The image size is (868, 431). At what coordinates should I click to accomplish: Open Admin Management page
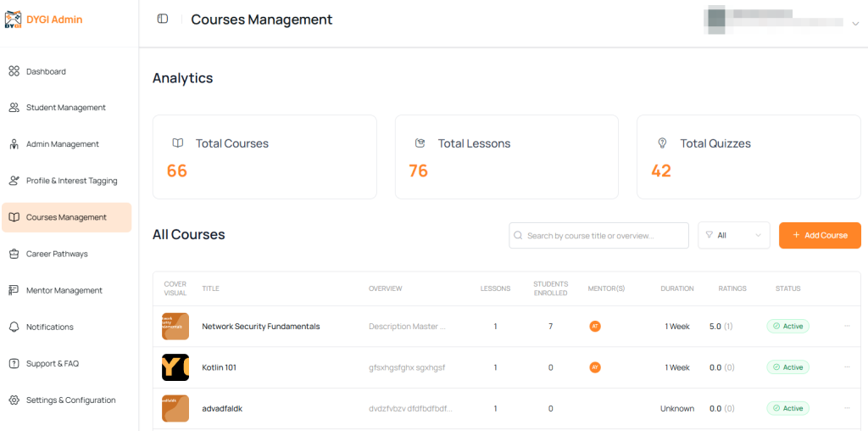(62, 144)
